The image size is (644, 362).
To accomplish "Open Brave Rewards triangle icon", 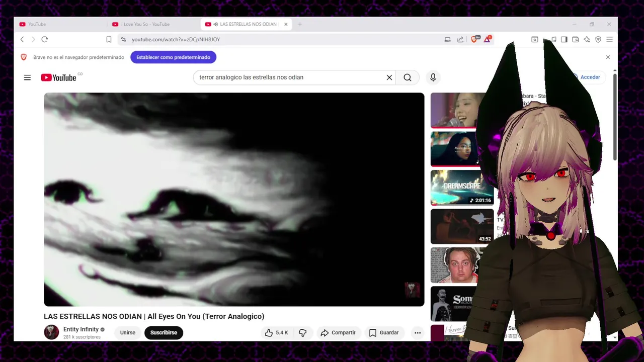I will 488,39.
